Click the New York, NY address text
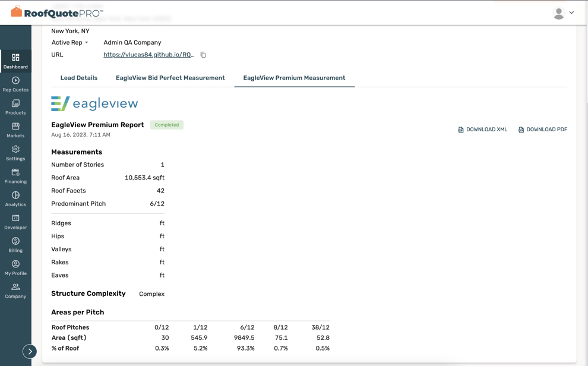 pyautogui.click(x=70, y=31)
